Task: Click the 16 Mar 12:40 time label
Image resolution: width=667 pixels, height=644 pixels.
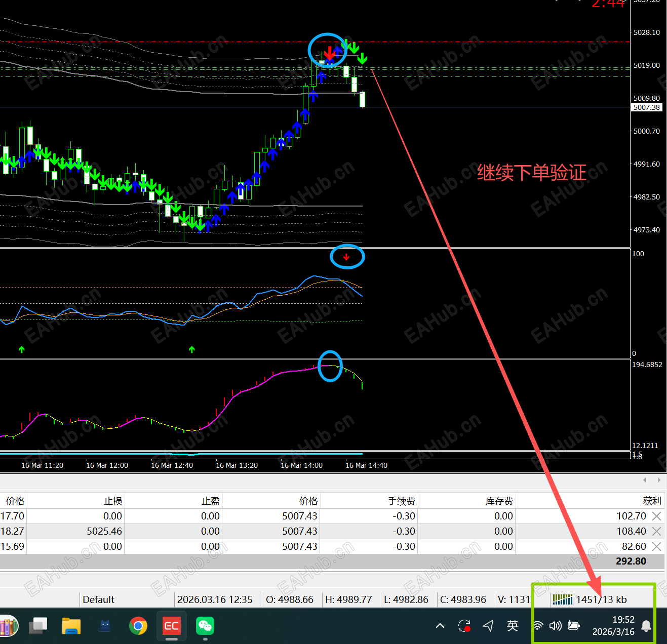Action: (172, 465)
